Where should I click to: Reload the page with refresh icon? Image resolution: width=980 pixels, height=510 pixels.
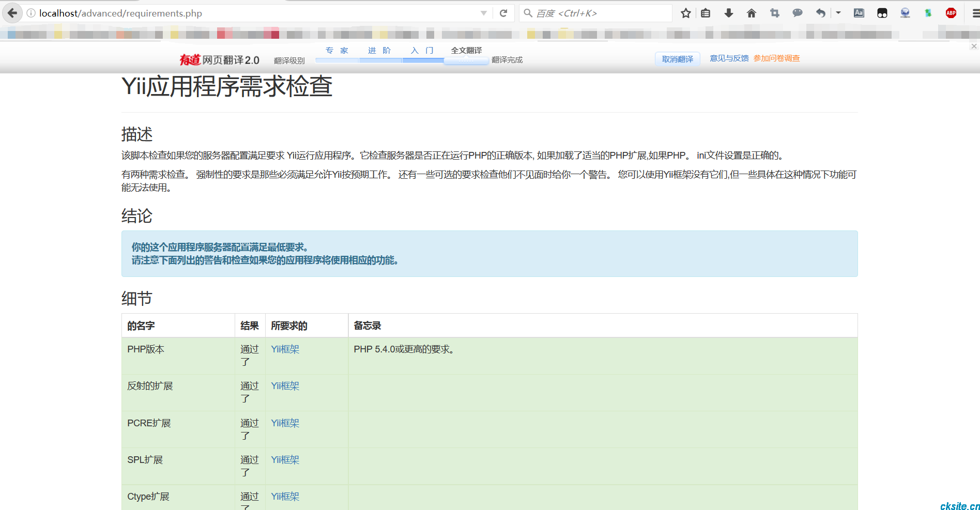coord(503,13)
